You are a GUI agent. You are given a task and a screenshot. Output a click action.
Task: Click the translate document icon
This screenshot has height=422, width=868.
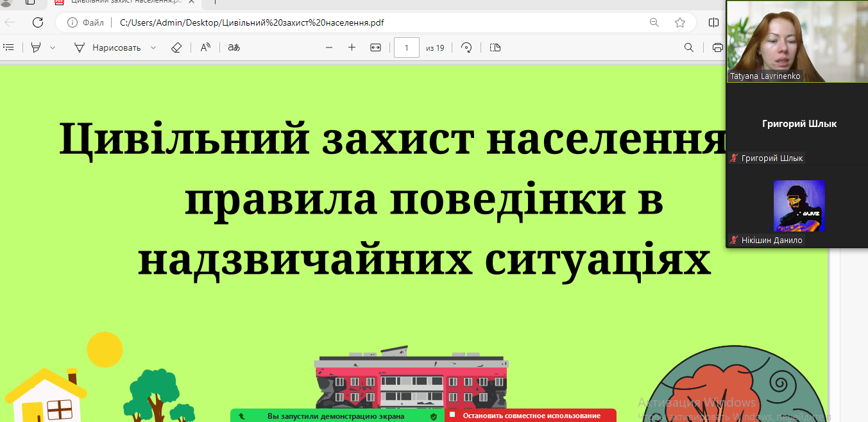pyautogui.click(x=234, y=47)
